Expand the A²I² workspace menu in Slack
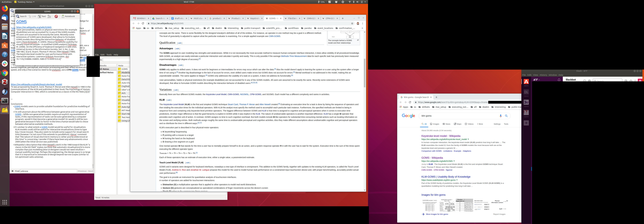The width and height of the screenshot is (644, 224). click(x=536, y=80)
